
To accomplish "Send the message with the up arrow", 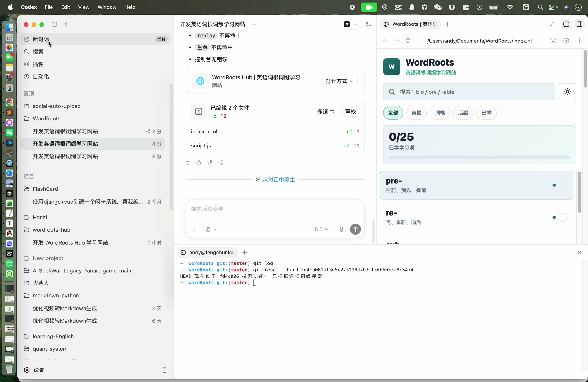I will [x=355, y=229].
